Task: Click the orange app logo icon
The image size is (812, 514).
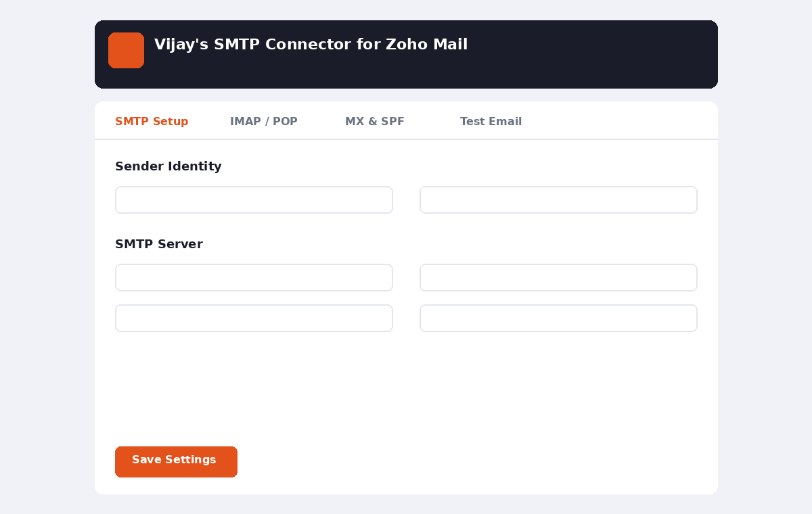Action: [x=126, y=50]
